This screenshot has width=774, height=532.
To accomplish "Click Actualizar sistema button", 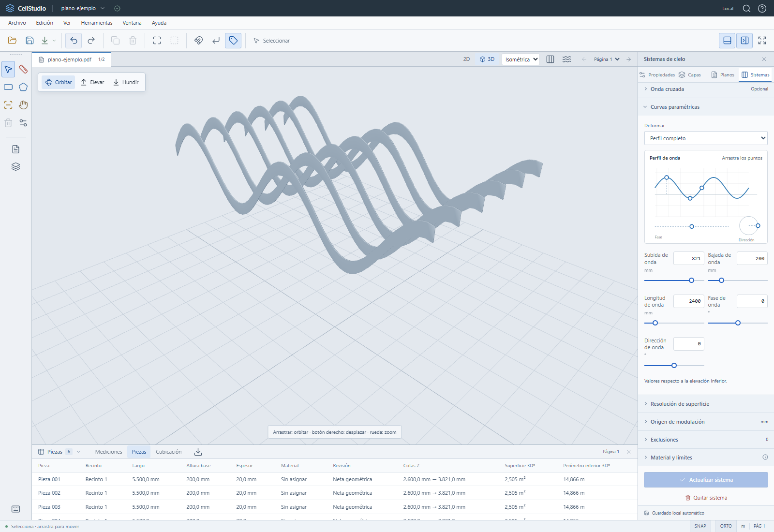I will [x=706, y=480].
